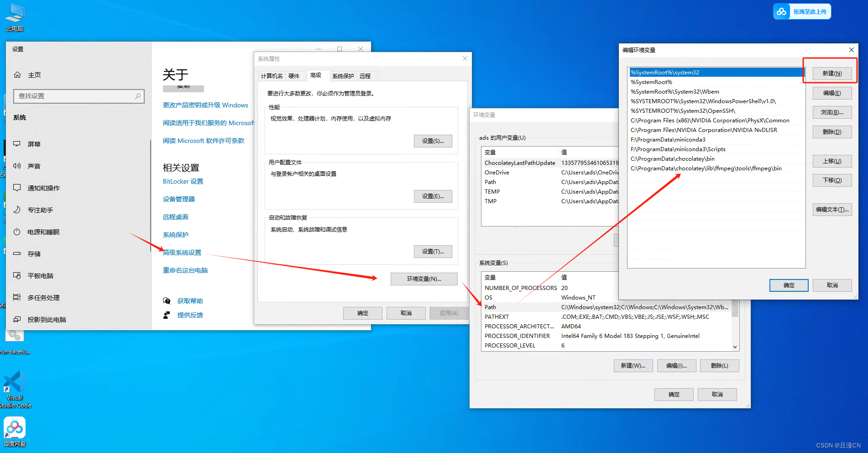Image resolution: width=868 pixels, height=453 pixels.
Task: Click scroll-down arrow of system variables list
Action: click(x=735, y=347)
